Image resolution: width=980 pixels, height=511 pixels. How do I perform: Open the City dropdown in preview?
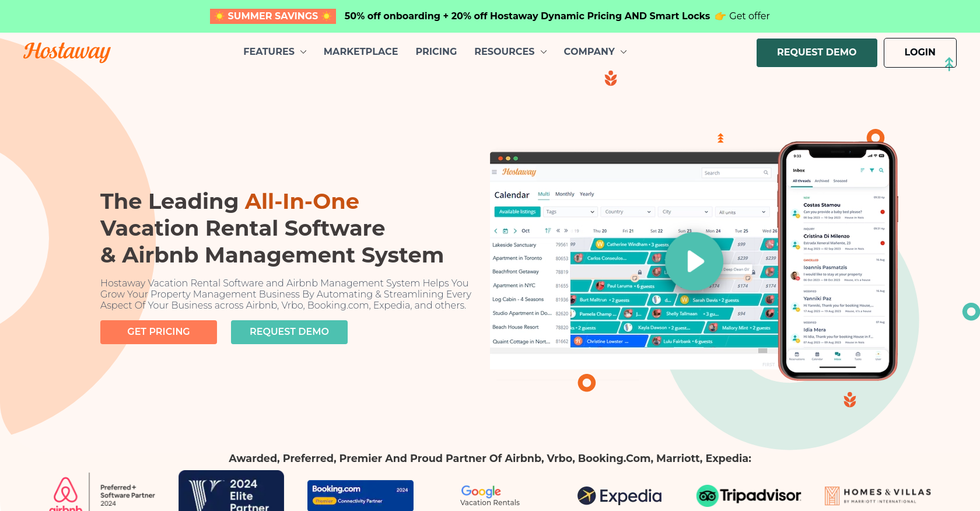685,212
